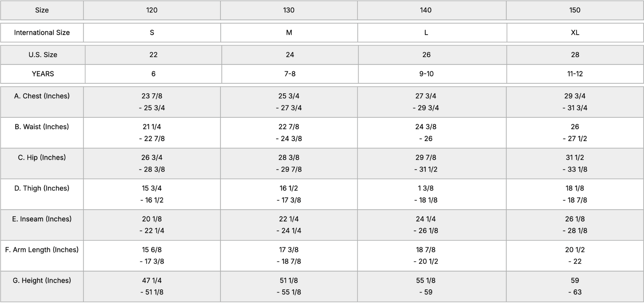
Task: Click the A. Chest (Inches) label
Action: point(42,96)
